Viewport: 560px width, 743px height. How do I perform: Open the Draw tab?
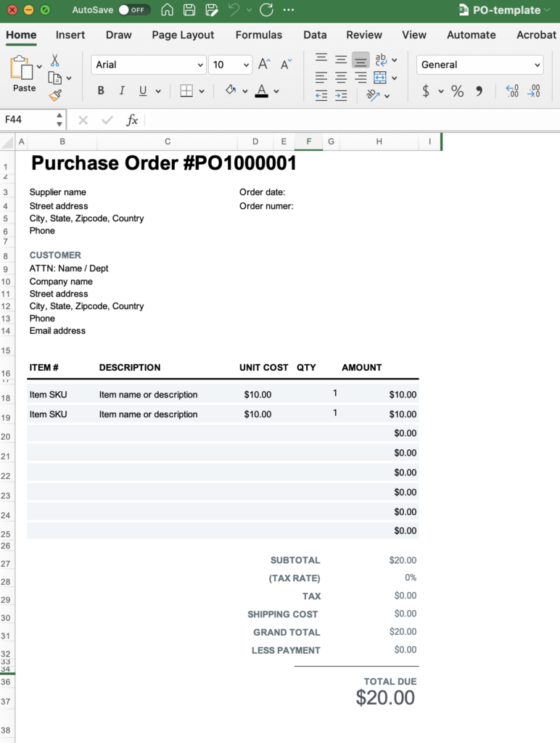[118, 35]
